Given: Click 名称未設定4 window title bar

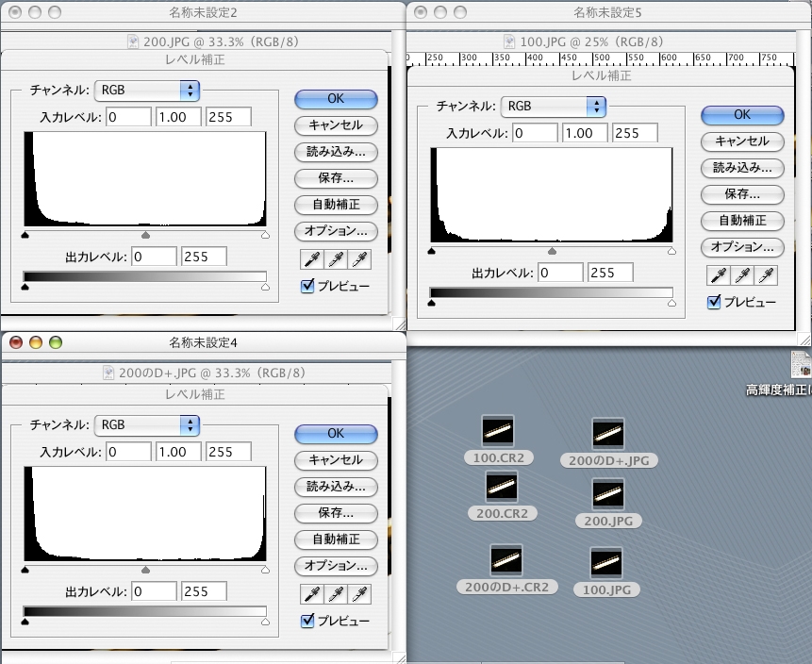Looking at the screenshot, I should coord(203,342).
